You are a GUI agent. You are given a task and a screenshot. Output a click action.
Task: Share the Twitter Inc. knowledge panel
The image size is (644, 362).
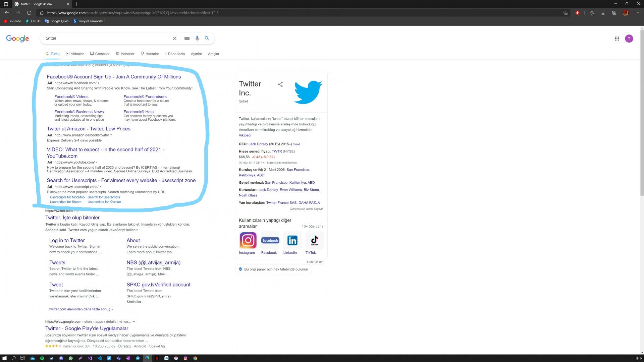tap(280, 84)
